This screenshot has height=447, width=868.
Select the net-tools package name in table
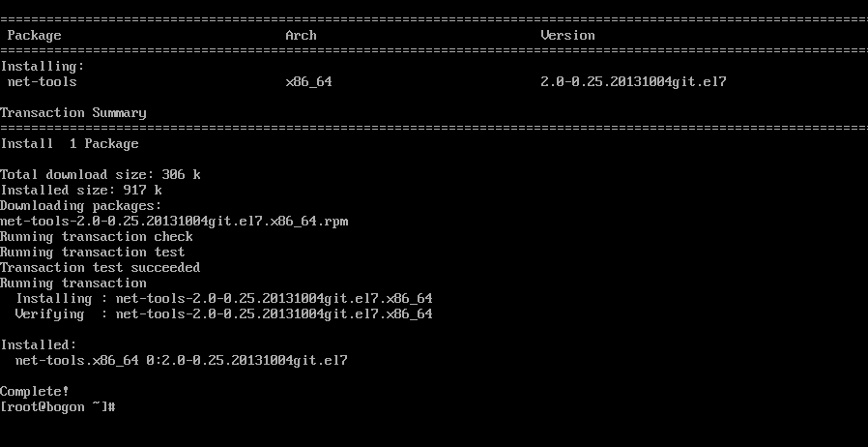42,82
